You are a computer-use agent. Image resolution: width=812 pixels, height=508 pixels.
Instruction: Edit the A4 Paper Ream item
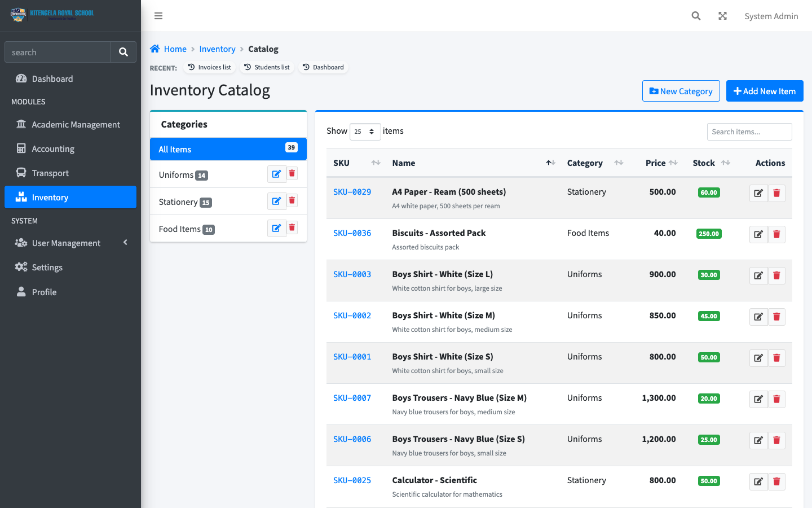(x=758, y=193)
